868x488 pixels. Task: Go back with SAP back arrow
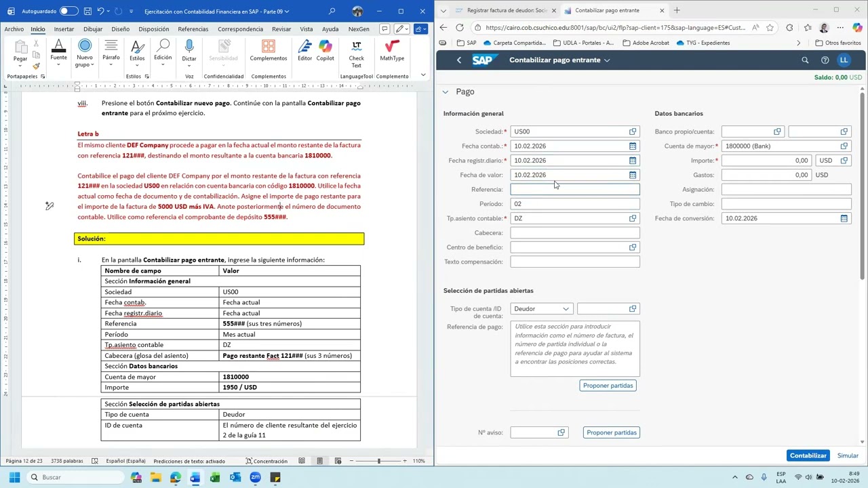click(x=459, y=60)
